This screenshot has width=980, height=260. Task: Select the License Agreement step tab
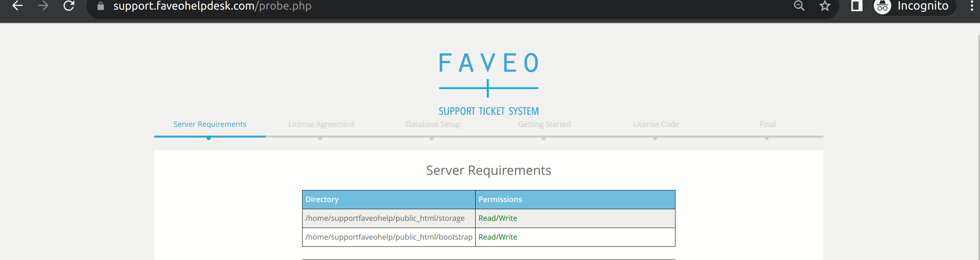tap(321, 124)
